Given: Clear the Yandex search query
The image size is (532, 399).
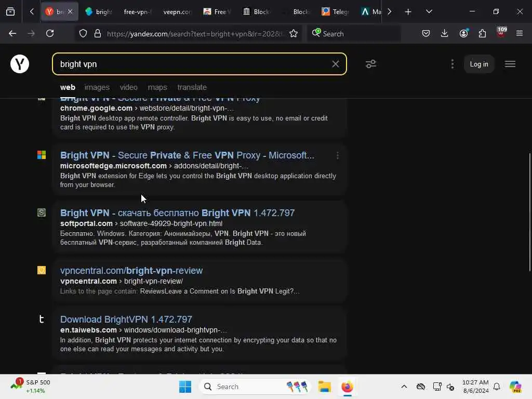Looking at the screenshot, I should [335, 64].
